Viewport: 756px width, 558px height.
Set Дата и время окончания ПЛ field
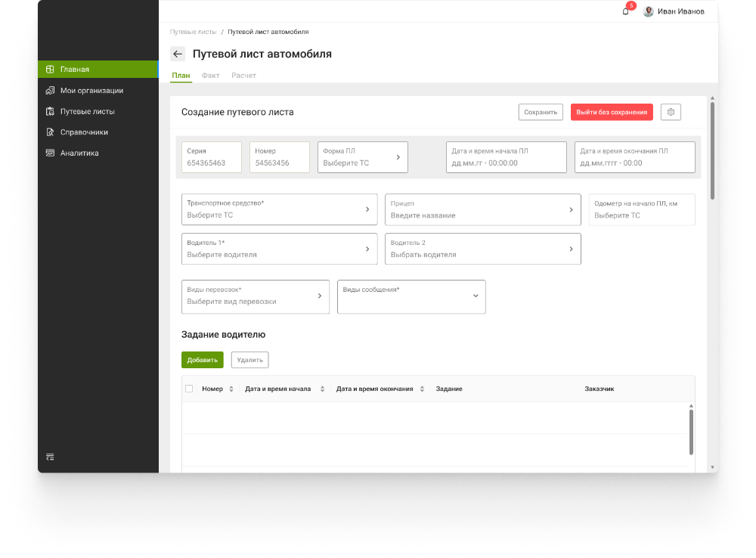634,157
